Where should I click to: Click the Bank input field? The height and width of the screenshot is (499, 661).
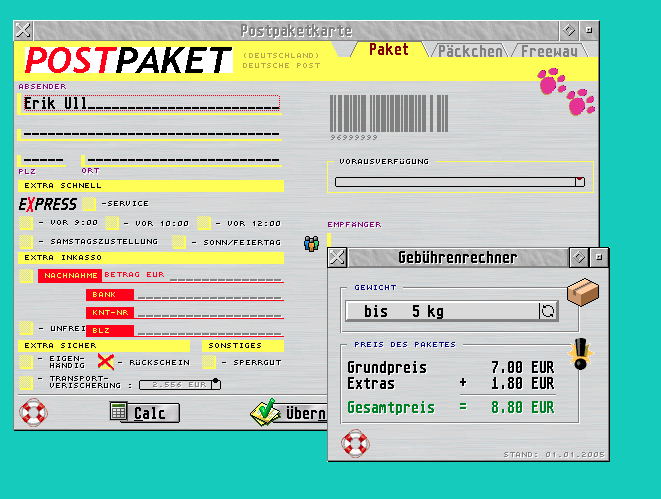point(210,296)
